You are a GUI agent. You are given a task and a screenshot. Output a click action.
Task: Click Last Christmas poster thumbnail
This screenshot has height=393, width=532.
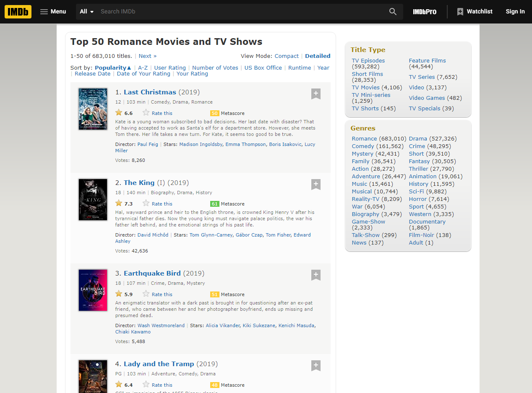[93, 109]
